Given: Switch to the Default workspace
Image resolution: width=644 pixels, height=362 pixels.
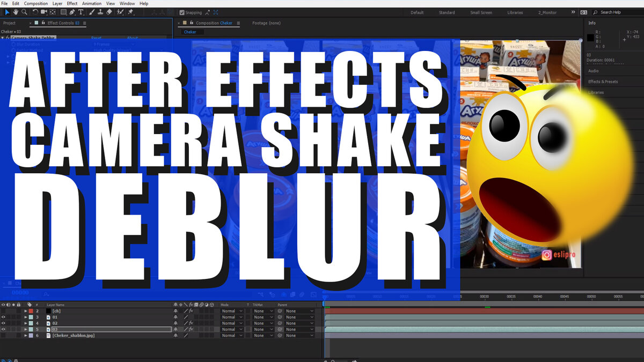Looking at the screenshot, I should point(417,12).
